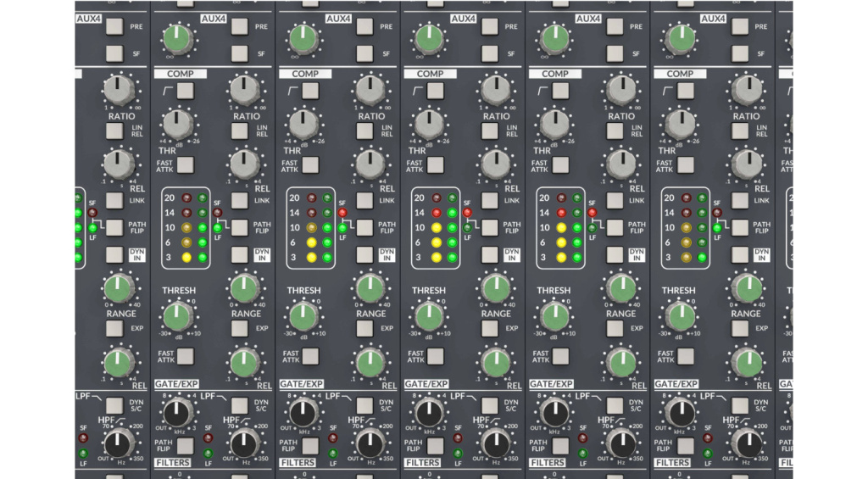Screen dimensions: 868x479
Task: Click gate THRESH knob in third full strip
Action: click(x=428, y=317)
